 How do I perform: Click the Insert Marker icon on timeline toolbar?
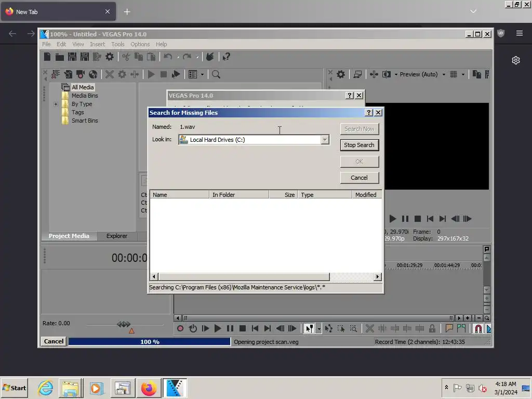click(449, 328)
